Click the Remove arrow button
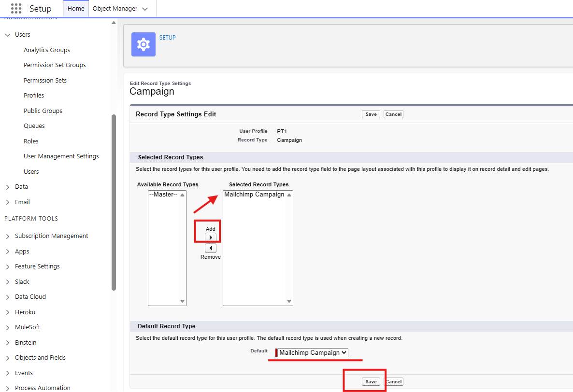The width and height of the screenshot is (573, 392). [211, 248]
